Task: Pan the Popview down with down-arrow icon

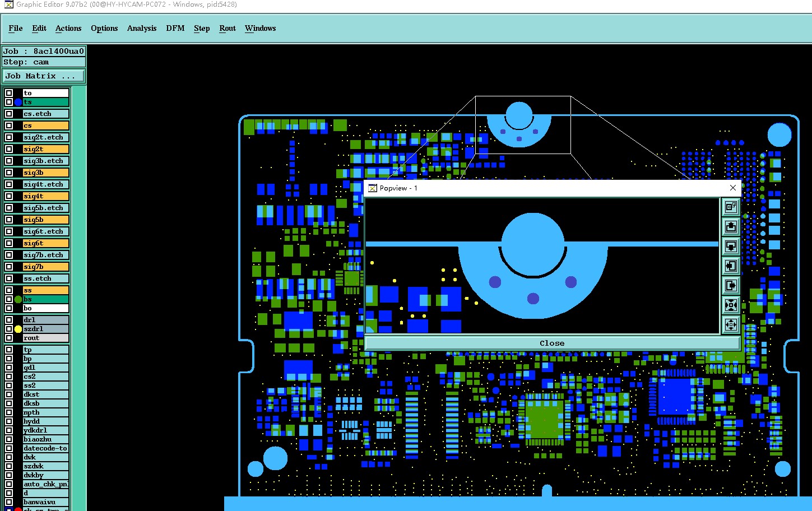Action: (731, 246)
